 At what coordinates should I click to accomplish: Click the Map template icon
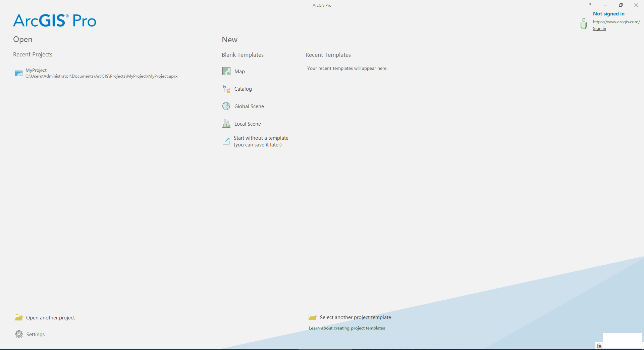pos(226,71)
